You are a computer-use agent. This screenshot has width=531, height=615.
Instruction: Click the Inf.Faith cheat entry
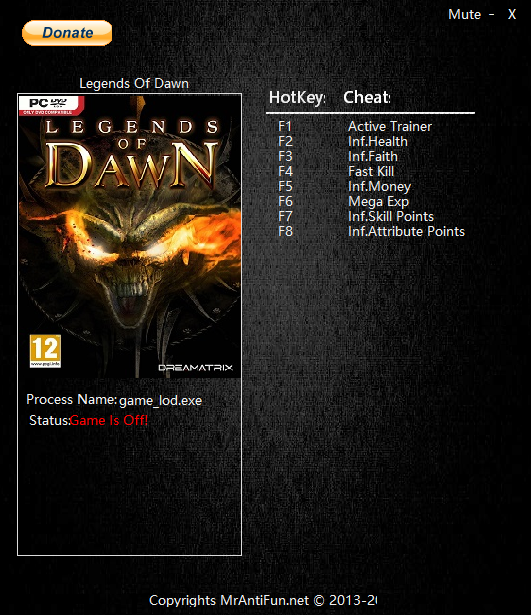coord(373,156)
